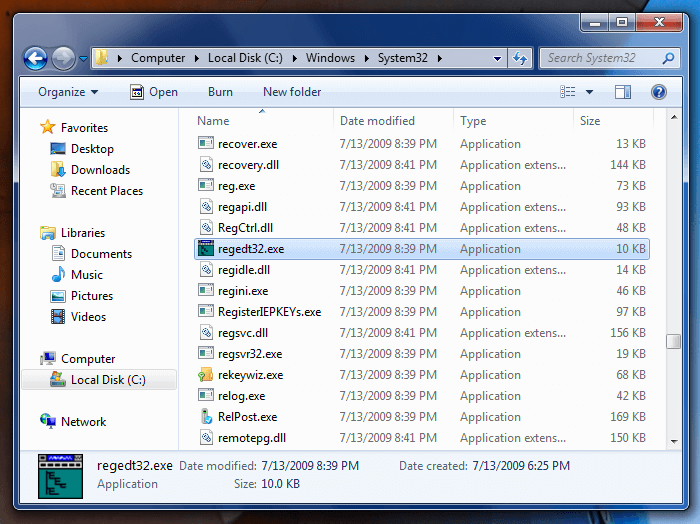Image resolution: width=700 pixels, height=524 pixels.
Task: Open the Documents library
Action: (x=92, y=254)
